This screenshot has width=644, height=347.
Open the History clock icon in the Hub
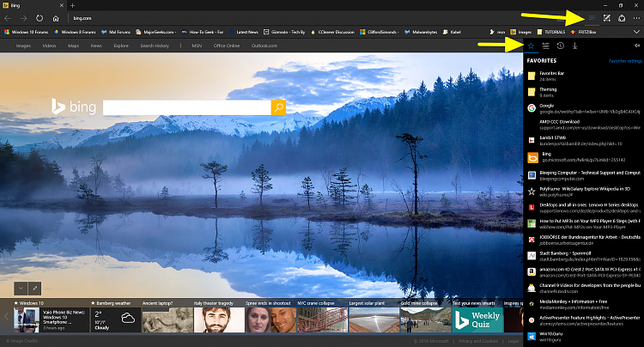(x=560, y=46)
